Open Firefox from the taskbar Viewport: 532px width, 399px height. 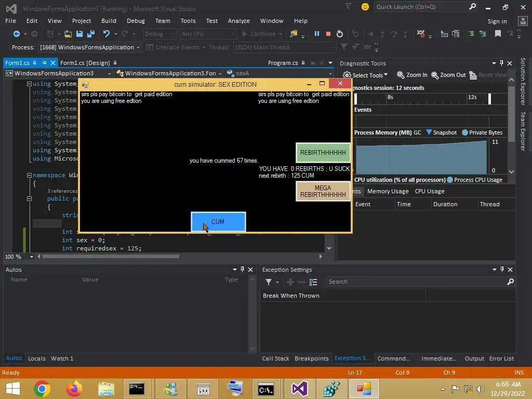(74, 389)
